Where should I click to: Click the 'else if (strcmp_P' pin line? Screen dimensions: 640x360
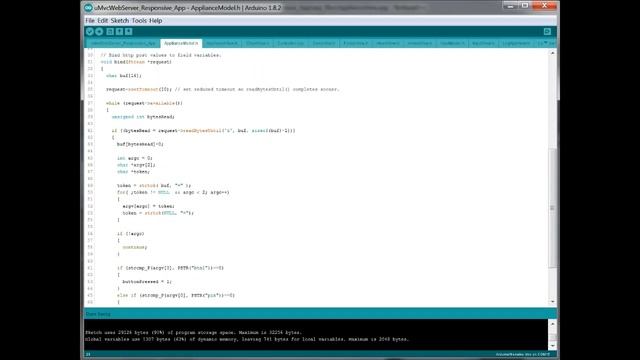(176, 296)
